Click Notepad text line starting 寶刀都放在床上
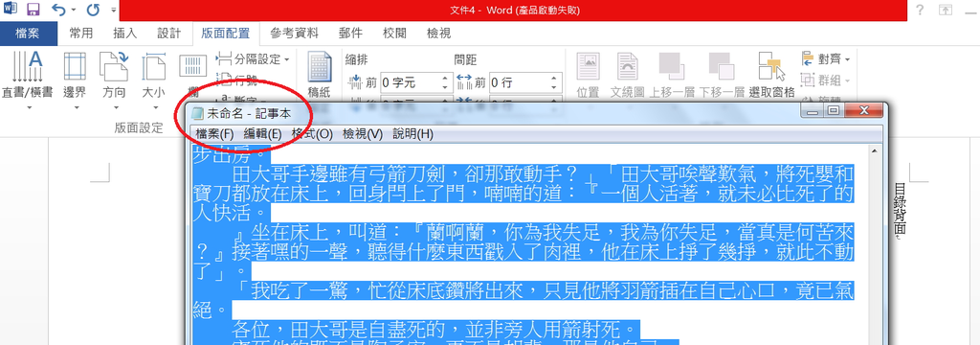This screenshot has height=345, width=980. tap(523, 194)
